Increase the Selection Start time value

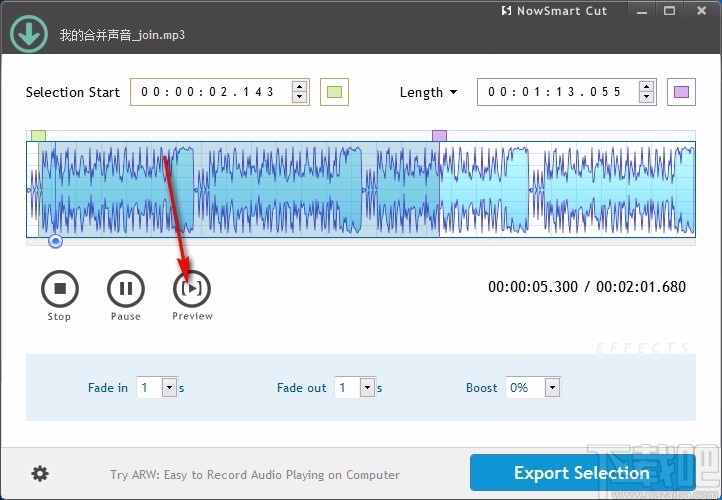[x=299, y=87]
